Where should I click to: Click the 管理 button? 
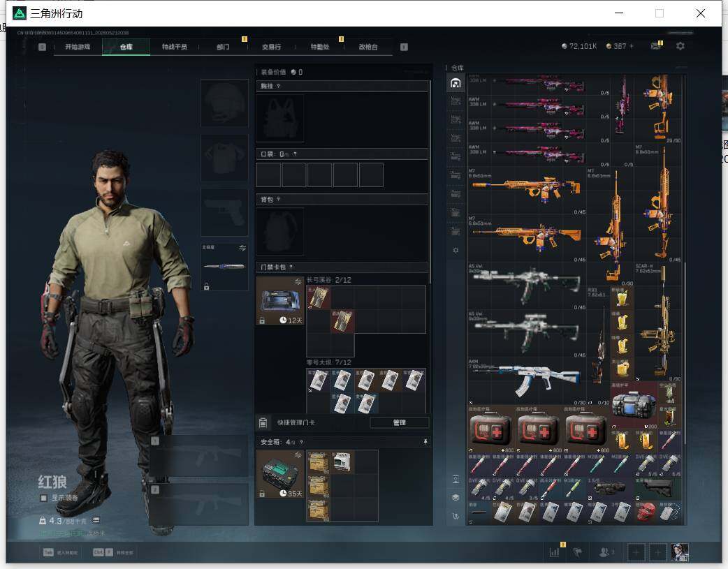400,423
